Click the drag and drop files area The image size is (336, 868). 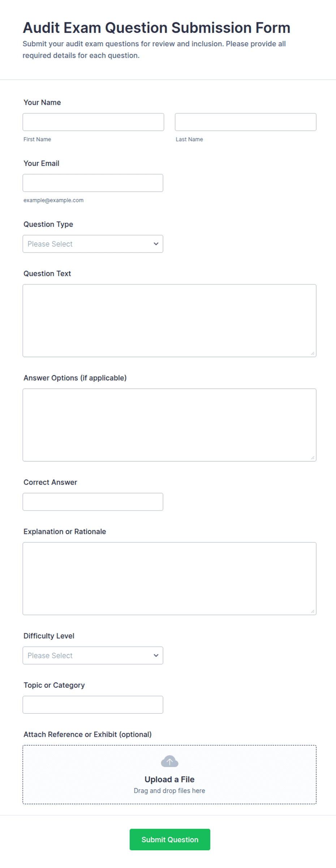(169, 774)
